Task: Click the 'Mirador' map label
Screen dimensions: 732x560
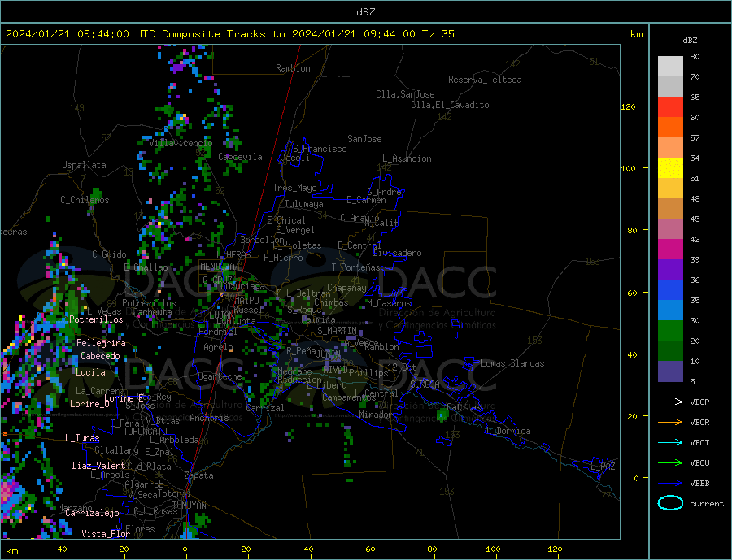Action: 376,415
